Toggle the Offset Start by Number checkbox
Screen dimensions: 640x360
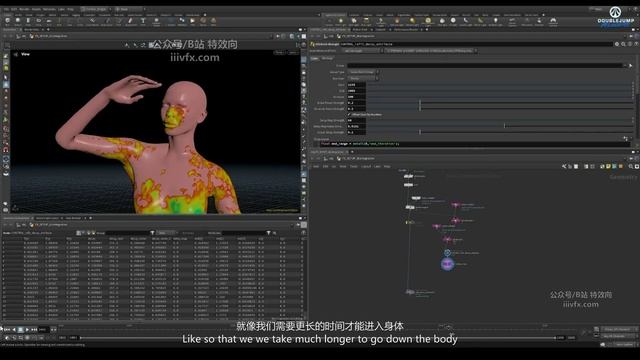pyautogui.click(x=349, y=115)
